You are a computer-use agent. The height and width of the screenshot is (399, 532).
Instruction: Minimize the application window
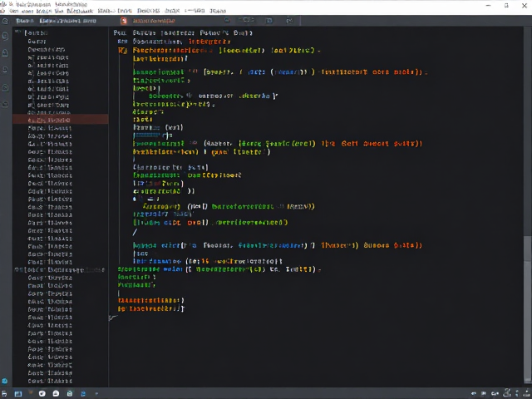[x=488, y=6]
